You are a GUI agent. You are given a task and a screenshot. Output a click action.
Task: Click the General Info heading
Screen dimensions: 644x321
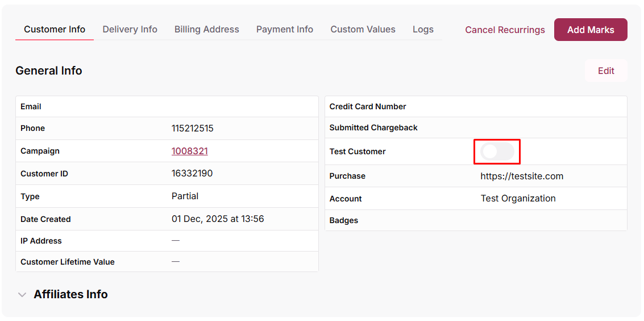(49, 71)
